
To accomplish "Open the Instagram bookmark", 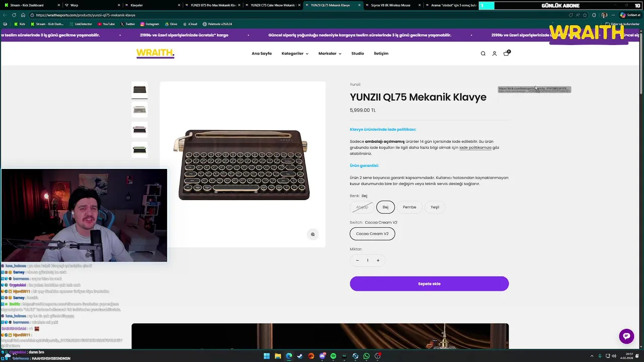I will (x=149, y=24).
